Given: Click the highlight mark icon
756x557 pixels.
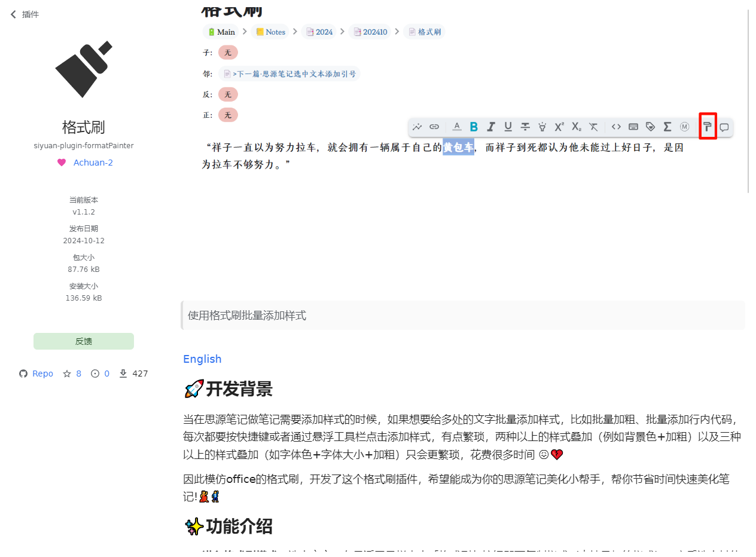Looking at the screenshot, I should pos(542,127).
